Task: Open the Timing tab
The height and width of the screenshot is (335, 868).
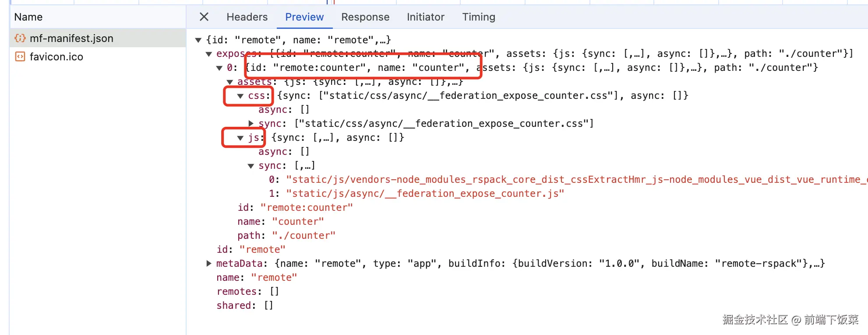Action: [x=478, y=17]
